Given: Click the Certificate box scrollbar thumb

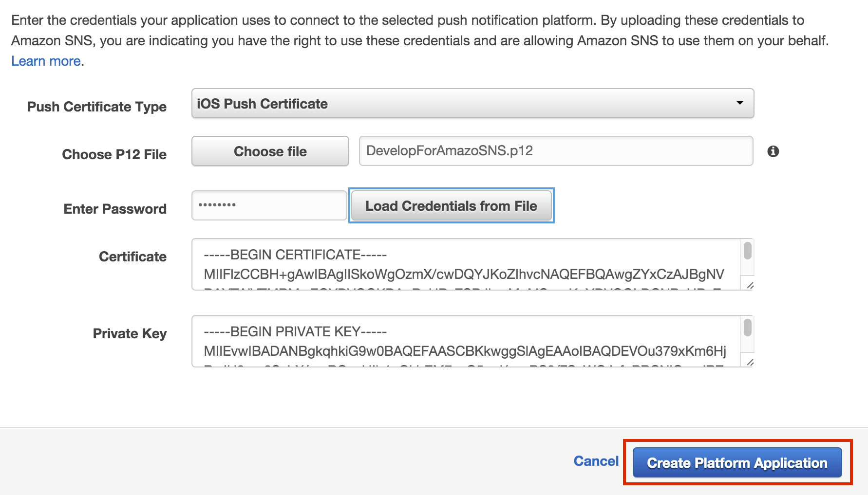Looking at the screenshot, I should [748, 251].
